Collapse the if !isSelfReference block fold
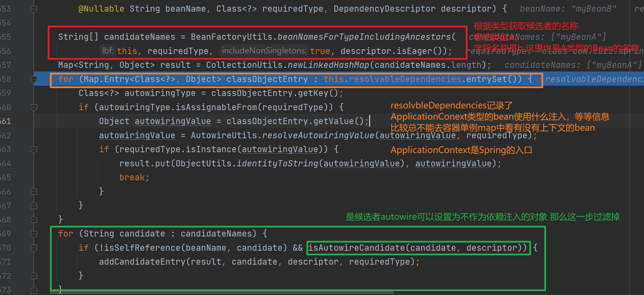 34,248
